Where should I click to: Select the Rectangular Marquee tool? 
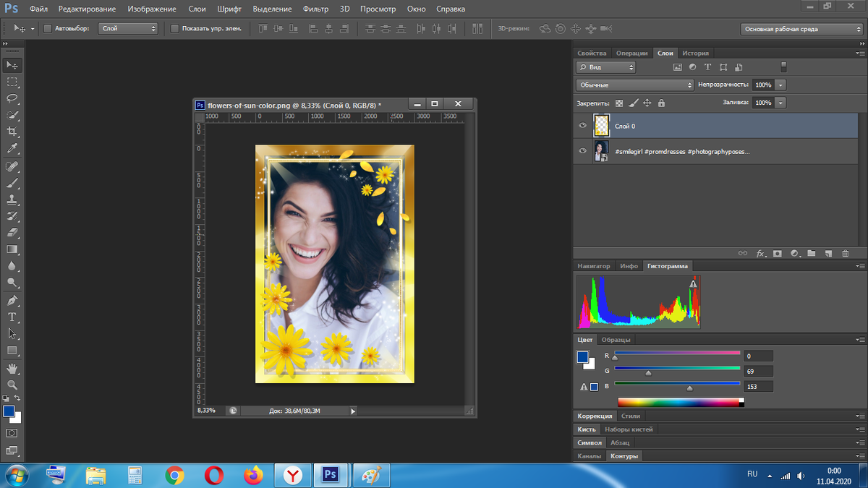12,82
